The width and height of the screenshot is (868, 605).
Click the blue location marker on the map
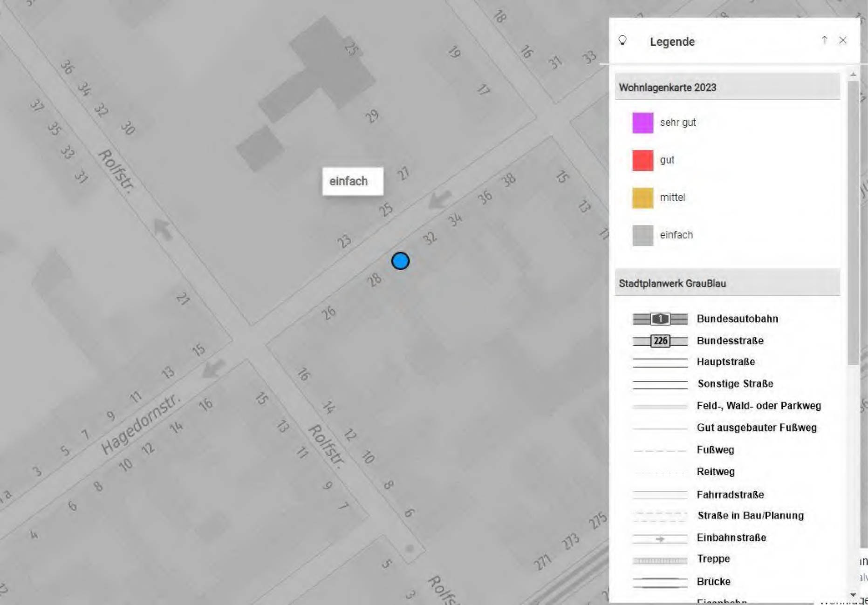400,261
